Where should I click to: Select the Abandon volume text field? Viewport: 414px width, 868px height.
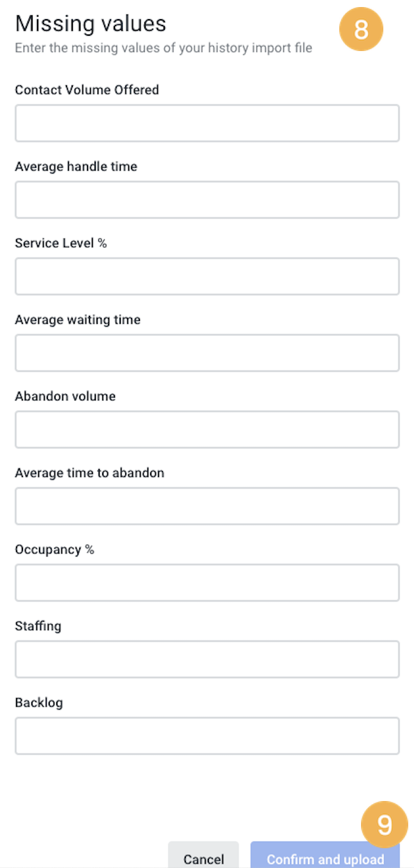207,430
